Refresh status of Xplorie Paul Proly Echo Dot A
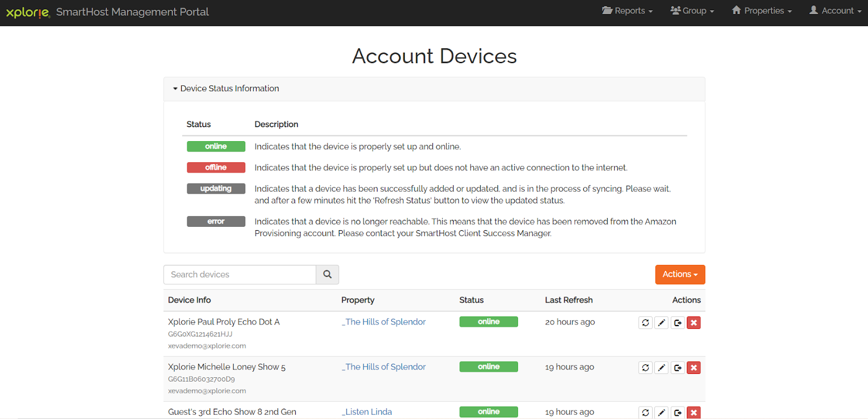This screenshot has width=868, height=419. click(x=646, y=323)
